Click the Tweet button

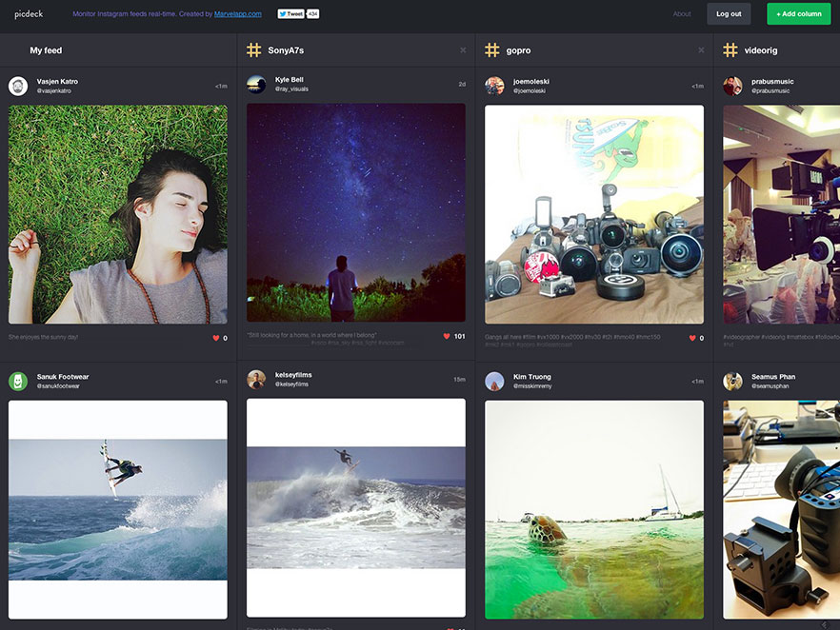(290, 14)
